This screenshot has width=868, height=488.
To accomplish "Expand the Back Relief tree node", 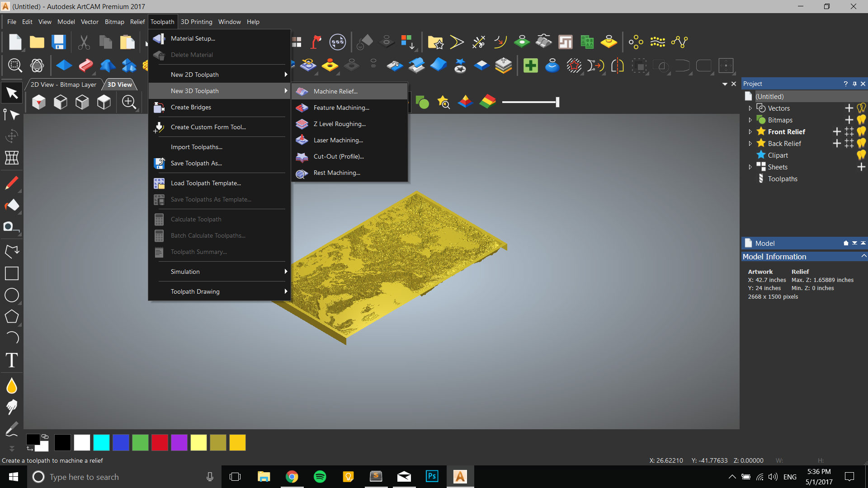I will click(750, 143).
